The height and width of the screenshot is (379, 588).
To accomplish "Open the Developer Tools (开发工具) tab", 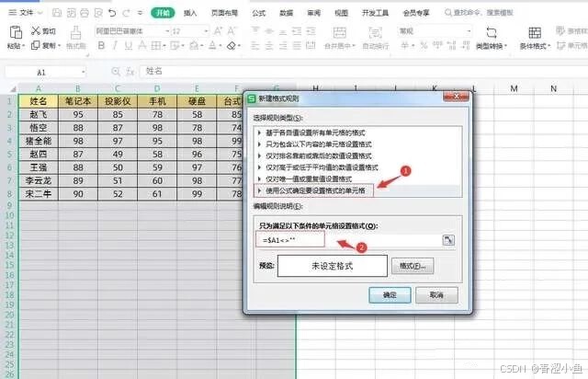I will coord(376,13).
